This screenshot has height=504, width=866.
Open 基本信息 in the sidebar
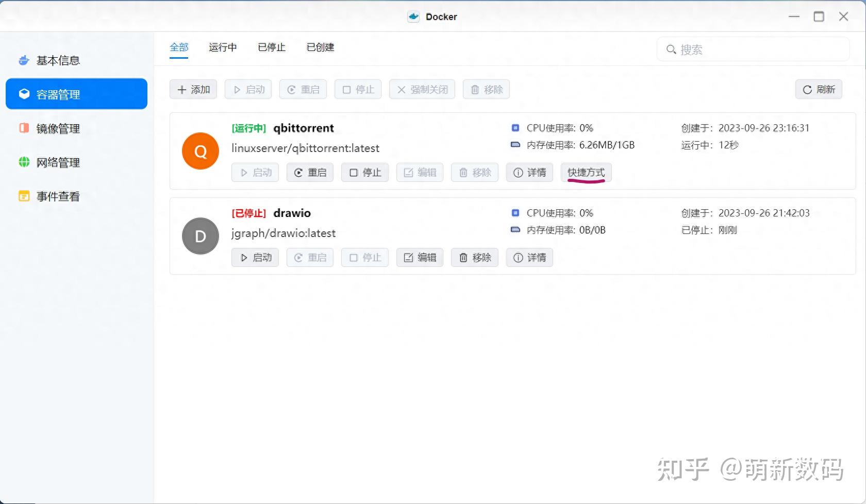[x=57, y=60]
